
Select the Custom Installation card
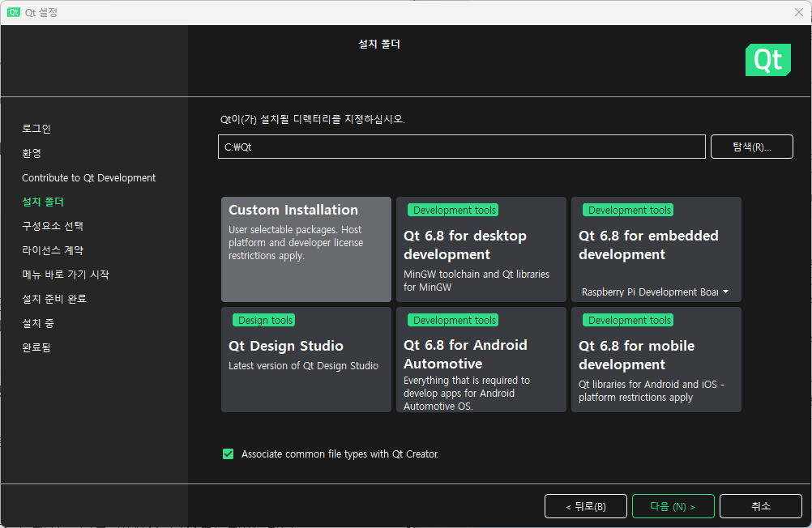coord(306,249)
